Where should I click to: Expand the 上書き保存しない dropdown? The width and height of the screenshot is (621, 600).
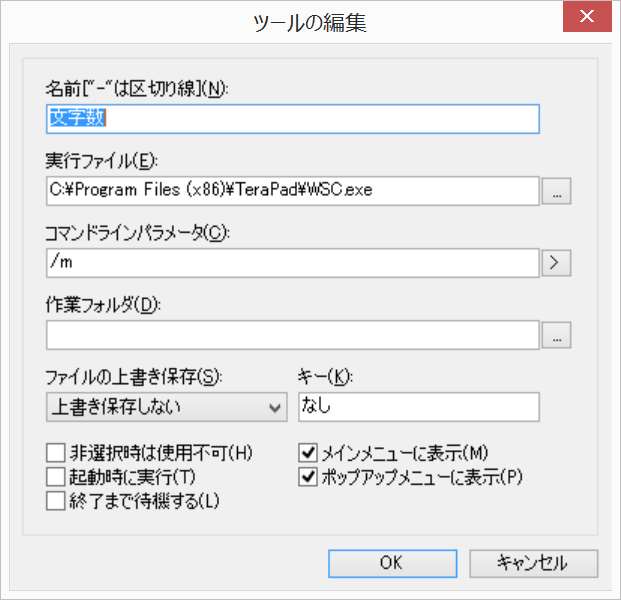[166, 407]
